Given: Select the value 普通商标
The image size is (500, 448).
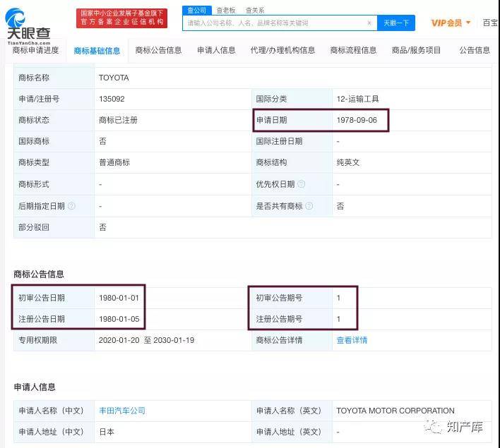Looking at the screenshot, I should click(x=114, y=162).
